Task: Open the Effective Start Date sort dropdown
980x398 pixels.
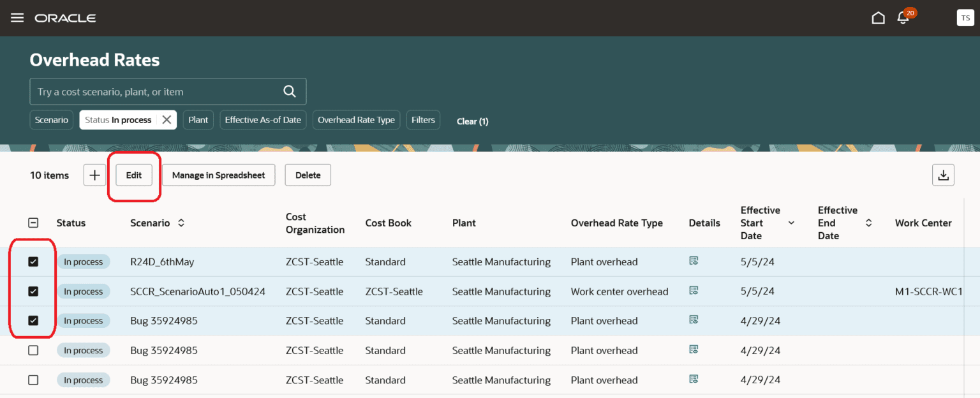Action: click(x=791, y=223)
